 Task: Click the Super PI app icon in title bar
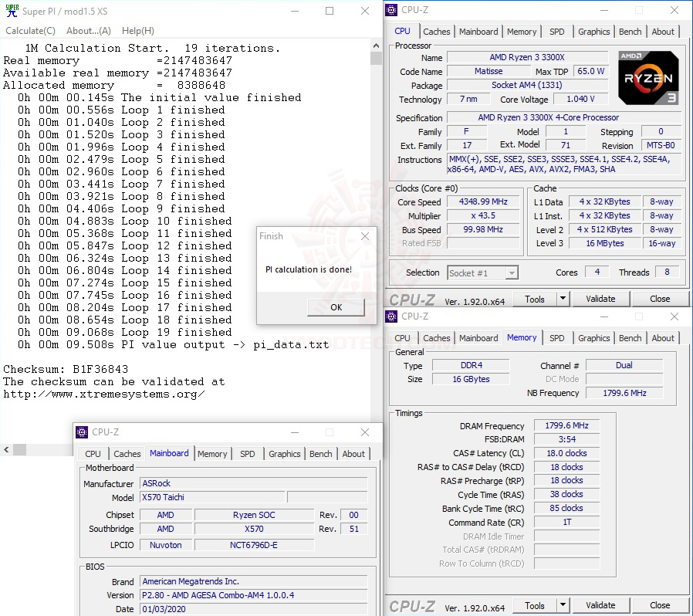point(12,11)
